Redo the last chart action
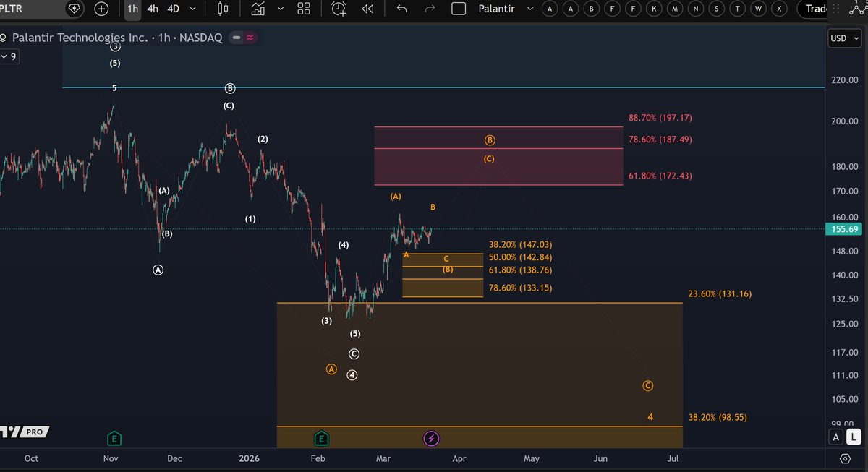The image size is (868, 472). [x=430, y=9]
